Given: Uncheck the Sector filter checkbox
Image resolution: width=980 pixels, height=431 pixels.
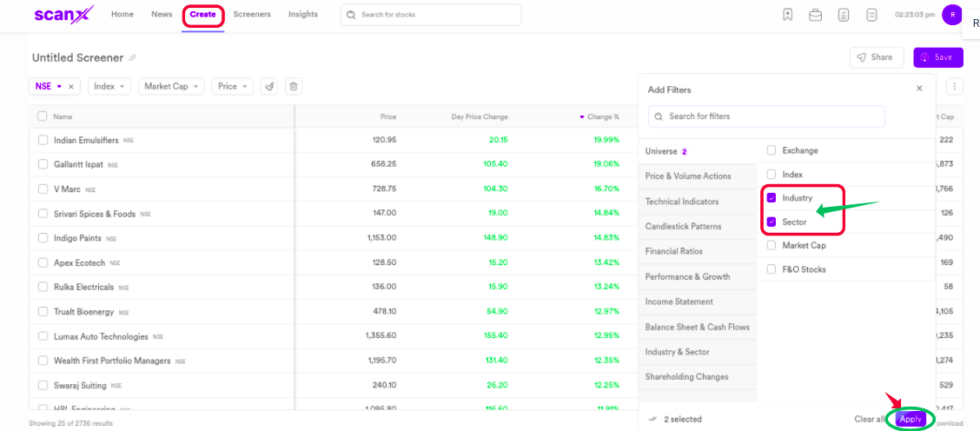Looking at the screenshot, I should [771, 222].
